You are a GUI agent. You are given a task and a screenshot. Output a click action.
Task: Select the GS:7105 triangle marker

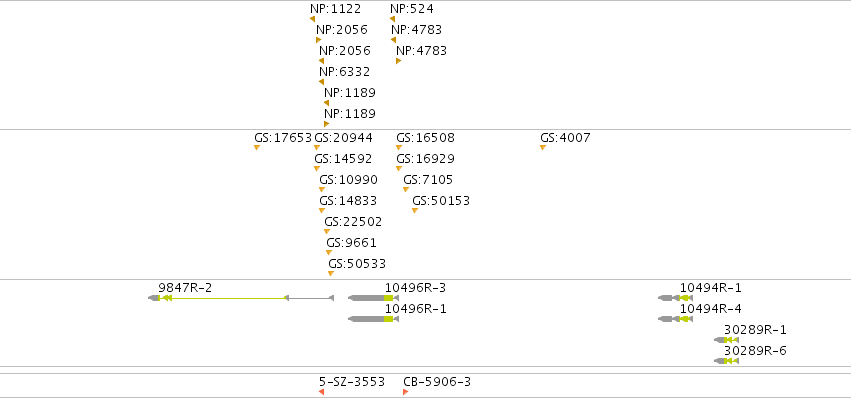click(406, 189)
